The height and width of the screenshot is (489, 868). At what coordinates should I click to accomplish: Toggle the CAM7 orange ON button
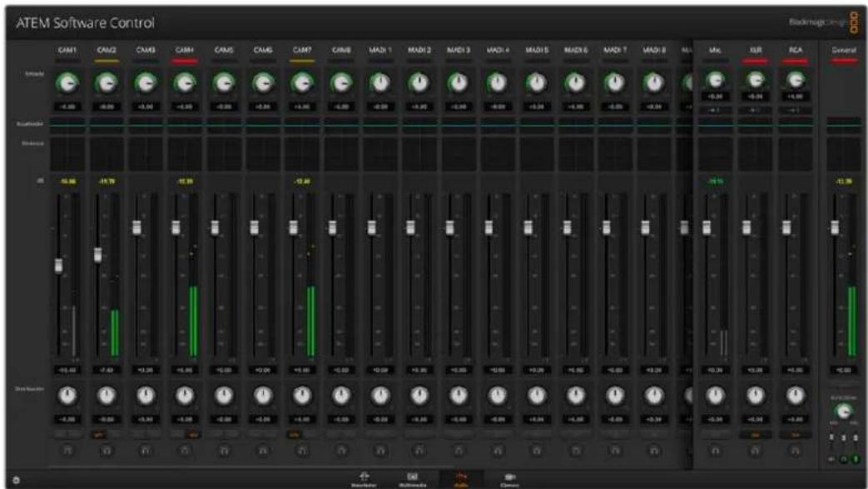click(295, 435)
